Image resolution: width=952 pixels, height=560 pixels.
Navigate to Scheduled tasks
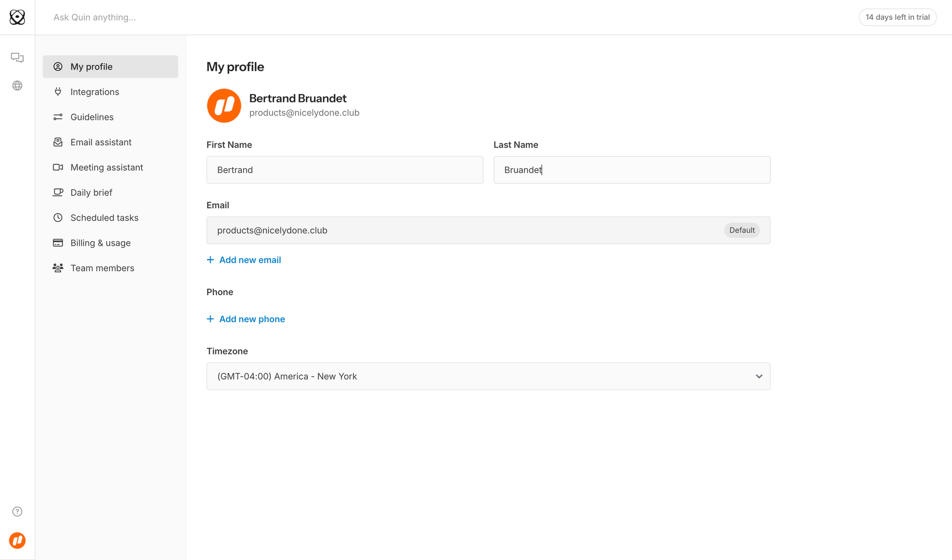(104, 218)
